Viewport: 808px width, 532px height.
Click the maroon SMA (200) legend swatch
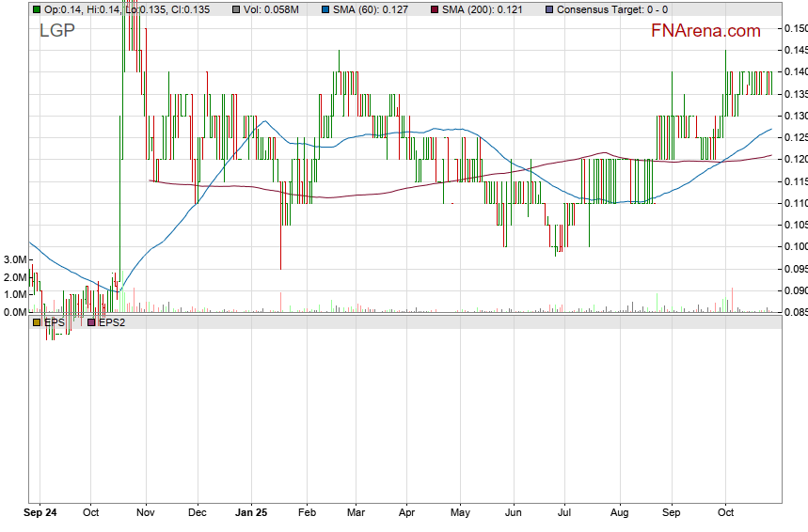coord(434,9)
